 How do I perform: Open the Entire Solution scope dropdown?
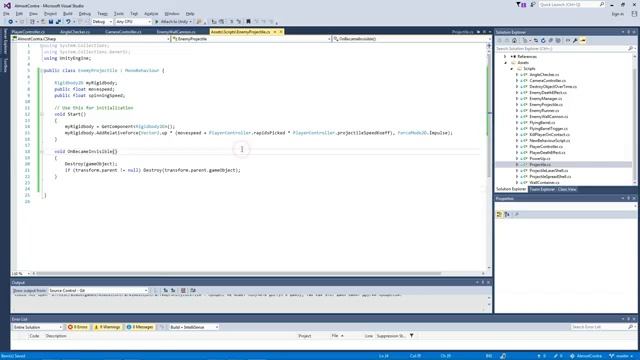coord(37,327)
